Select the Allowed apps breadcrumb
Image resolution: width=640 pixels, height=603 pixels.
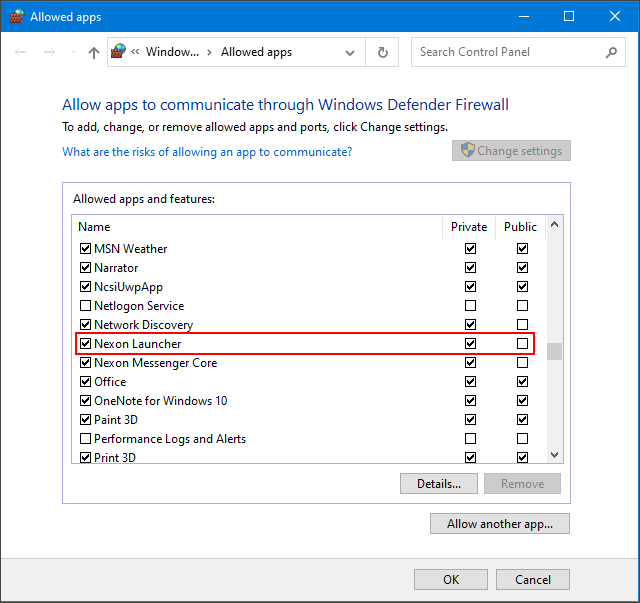tap(256, 52)
